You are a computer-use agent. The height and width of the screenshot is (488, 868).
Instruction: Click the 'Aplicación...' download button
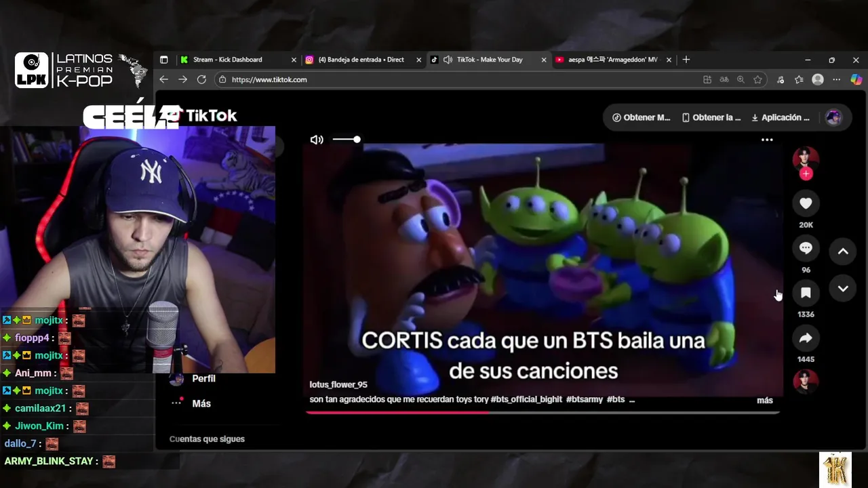click(781, 117)
